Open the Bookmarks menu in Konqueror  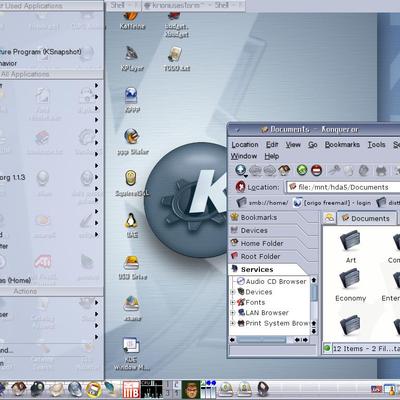[x=342, y=145]
